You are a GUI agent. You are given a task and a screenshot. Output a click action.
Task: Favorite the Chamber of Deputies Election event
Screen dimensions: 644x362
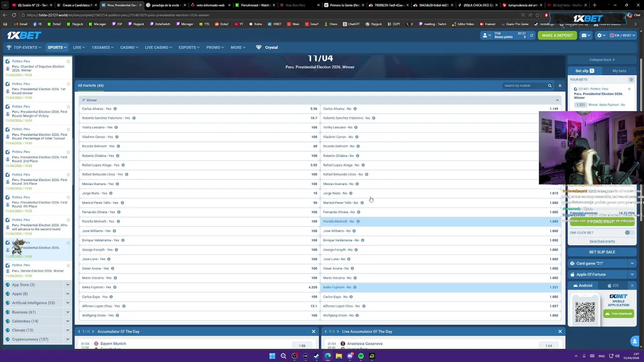[x=68, y=61]
